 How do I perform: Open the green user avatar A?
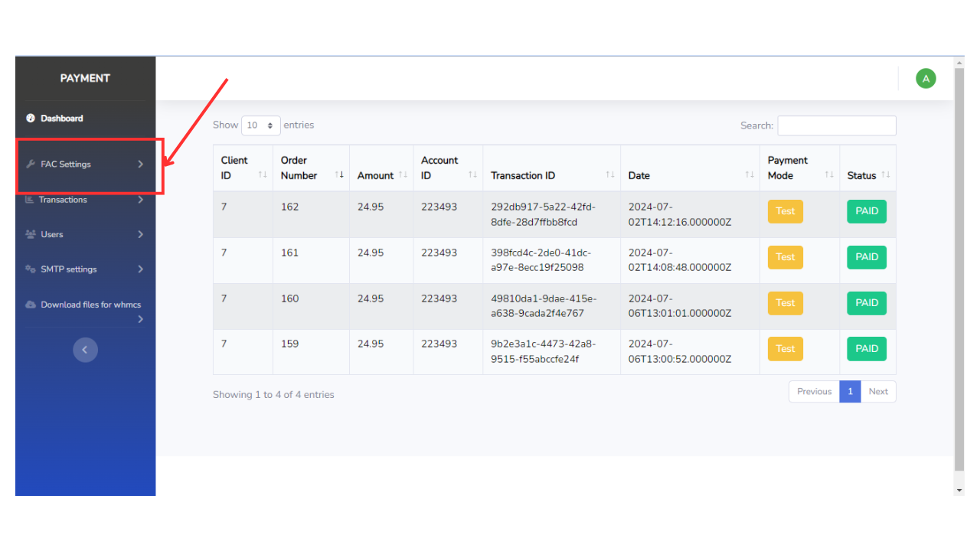click(926, 78)
